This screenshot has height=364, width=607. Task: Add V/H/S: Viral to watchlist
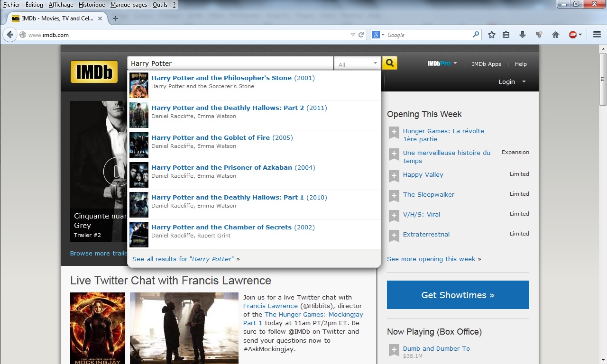[x=394, y=216]
